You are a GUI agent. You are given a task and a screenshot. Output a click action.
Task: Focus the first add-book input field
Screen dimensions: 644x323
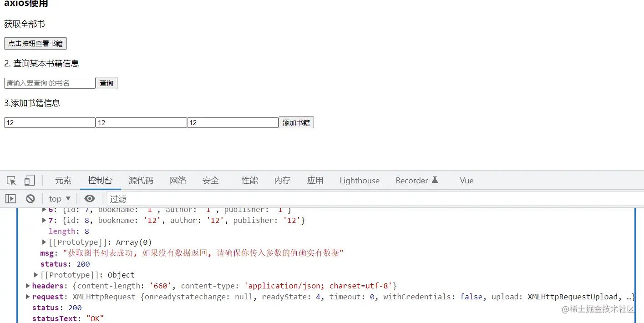[x=50, y=123]
